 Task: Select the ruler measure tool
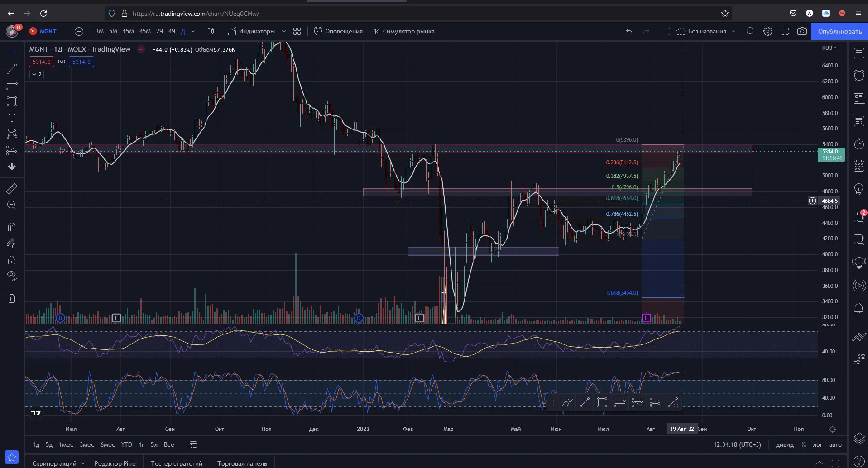(x=12, y=188)
